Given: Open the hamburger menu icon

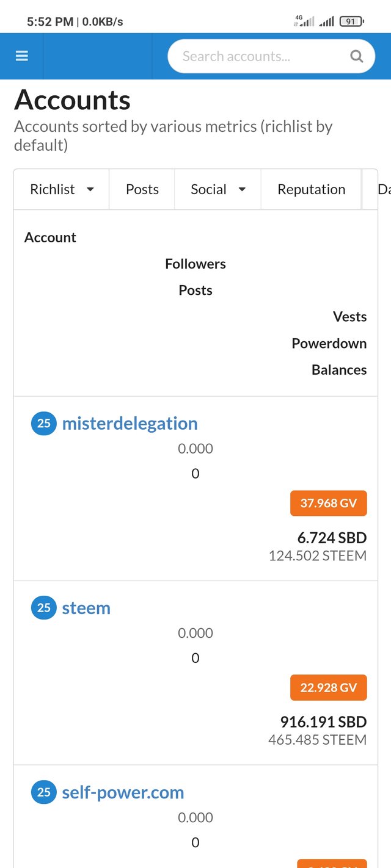Looking at the screenshot, I should 22,56.
